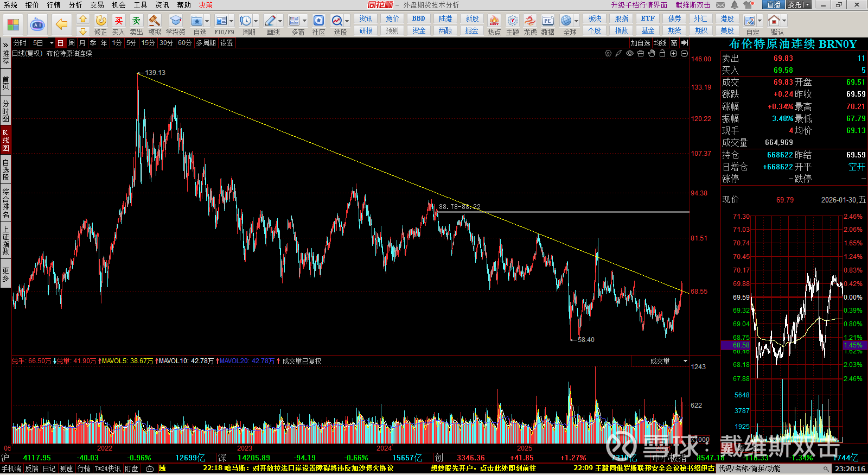Switch to the 30分 period tab

pos(166,43)
